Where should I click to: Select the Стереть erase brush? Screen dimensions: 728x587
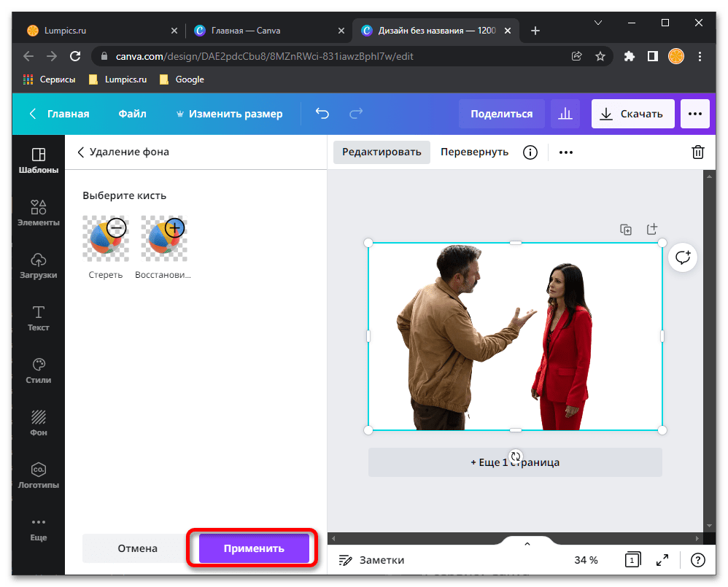click(106, 238)
